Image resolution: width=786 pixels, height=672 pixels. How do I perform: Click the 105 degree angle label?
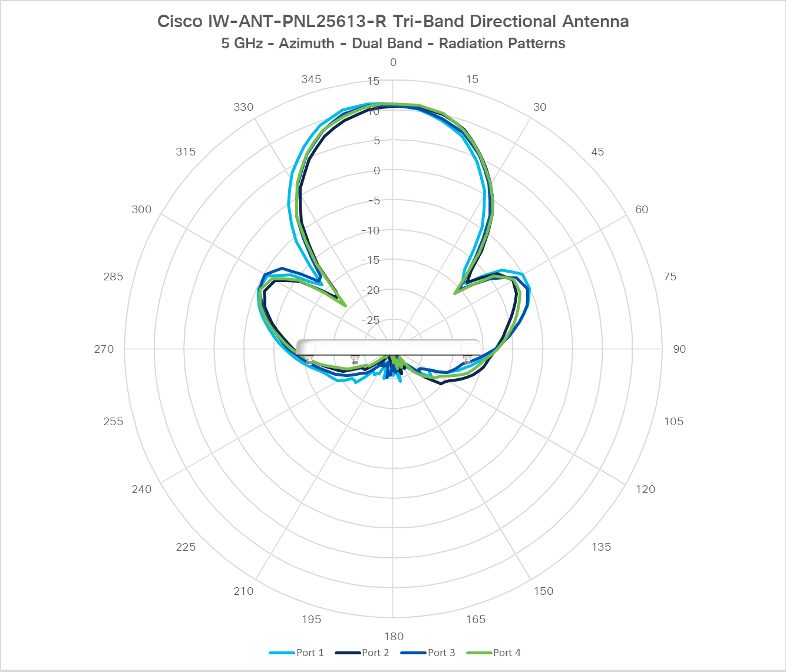[673, 422]
